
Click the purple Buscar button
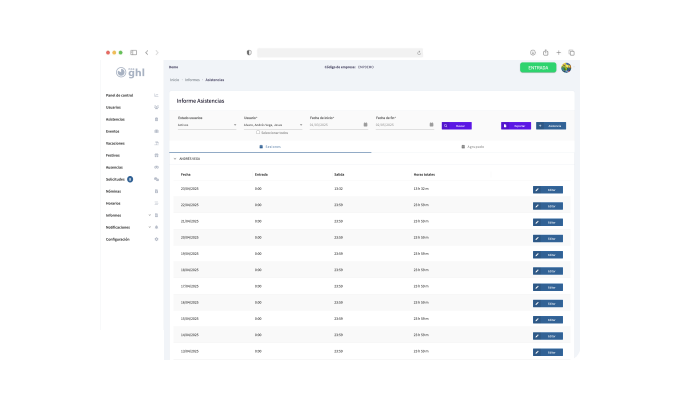456,126
